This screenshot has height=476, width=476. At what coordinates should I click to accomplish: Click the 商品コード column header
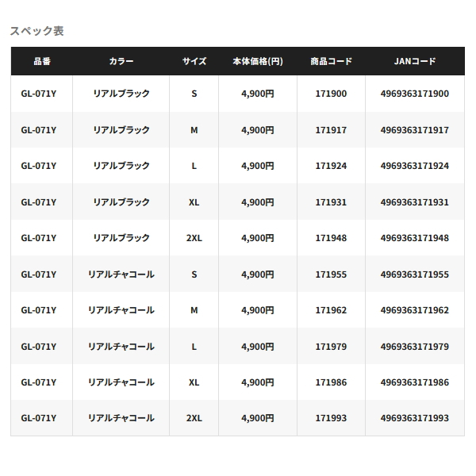(331, 61)
